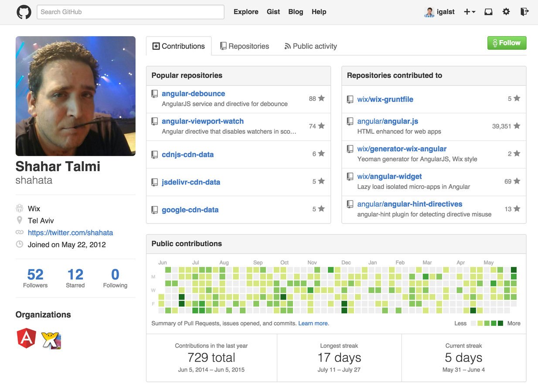Click repo book icon beside google-cdn-data
The height and width of the screenshot is (392, 538).
(154, 210)
